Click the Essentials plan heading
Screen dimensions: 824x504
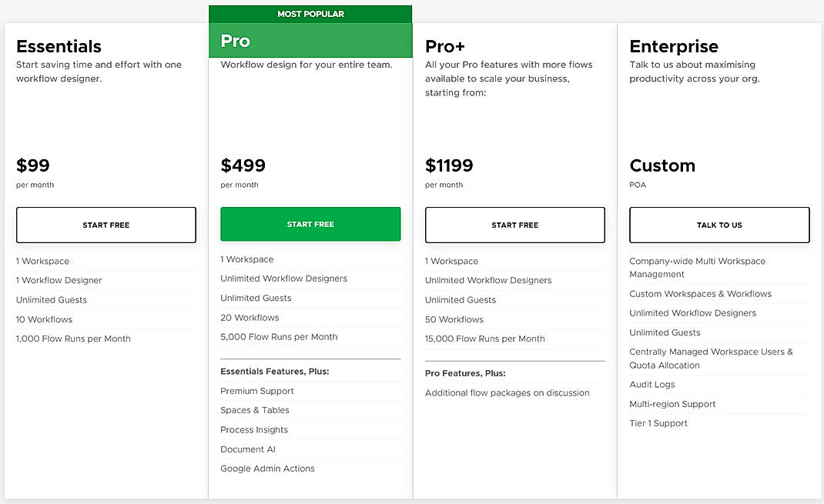(x=59, y=46)
